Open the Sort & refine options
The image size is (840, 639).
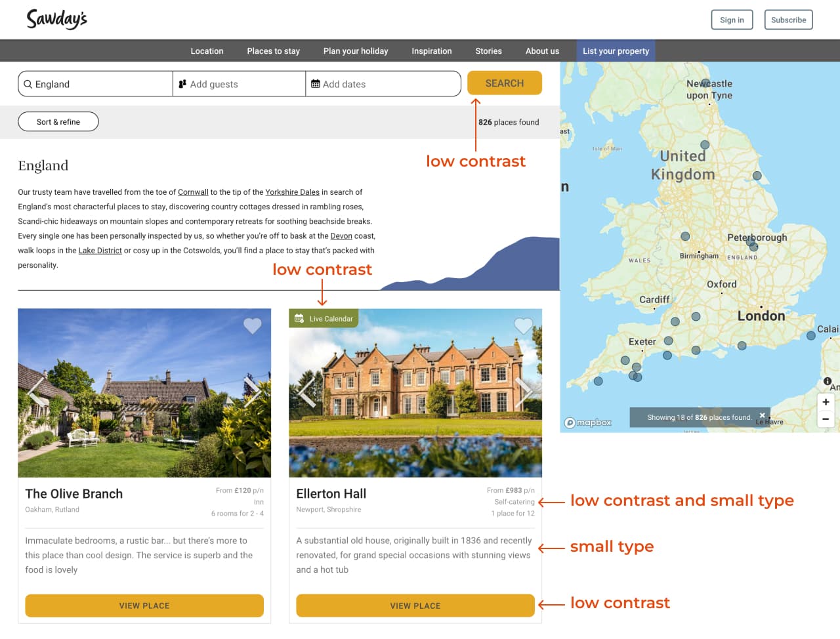(x=58, y=121)
